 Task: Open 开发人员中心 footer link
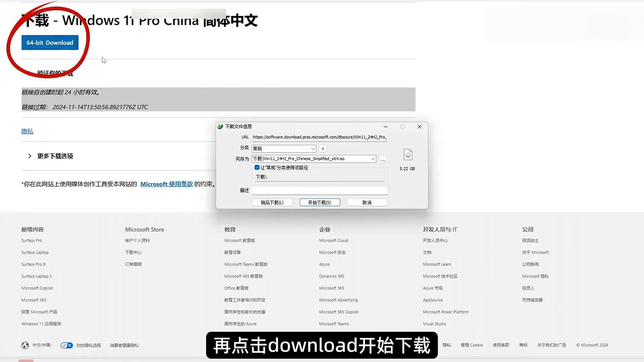coord(435,240)
